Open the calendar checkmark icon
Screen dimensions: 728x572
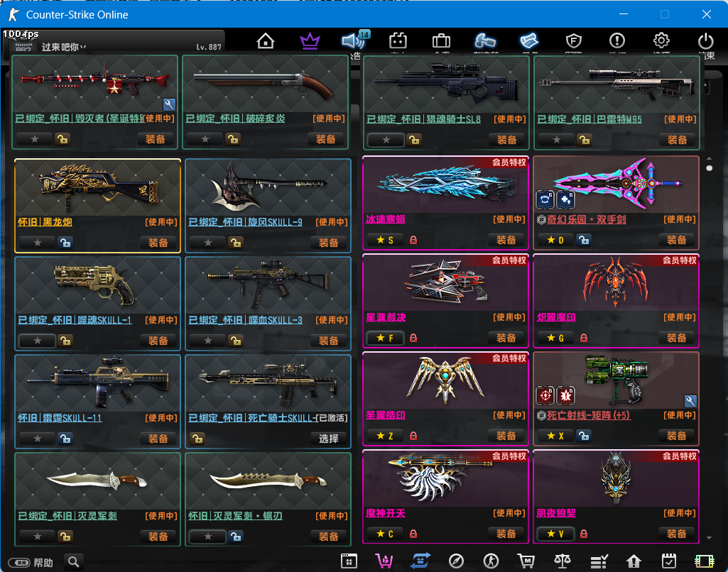(x=669, y=561)
